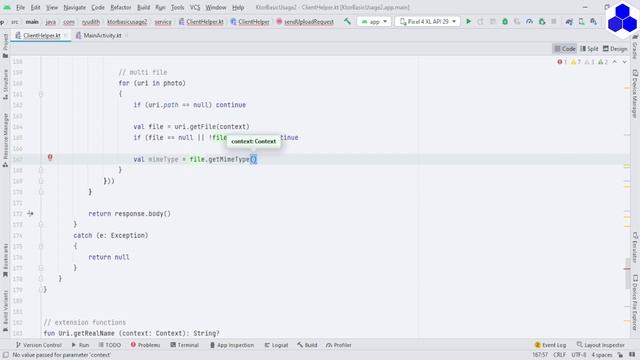The width and height of the screenshot is (640, 360).
Task: Toggle read-only lock icon in status bar
Action: (620, 355)
